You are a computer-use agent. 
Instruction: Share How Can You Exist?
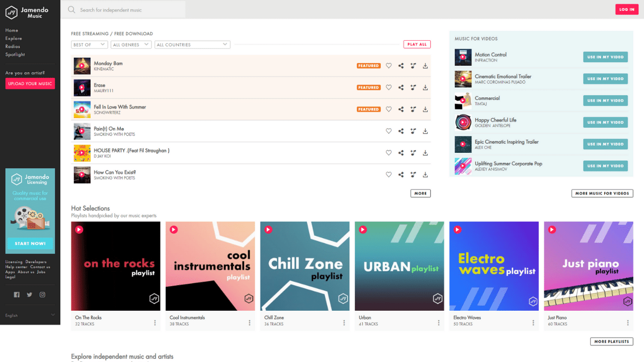point(401,174)
